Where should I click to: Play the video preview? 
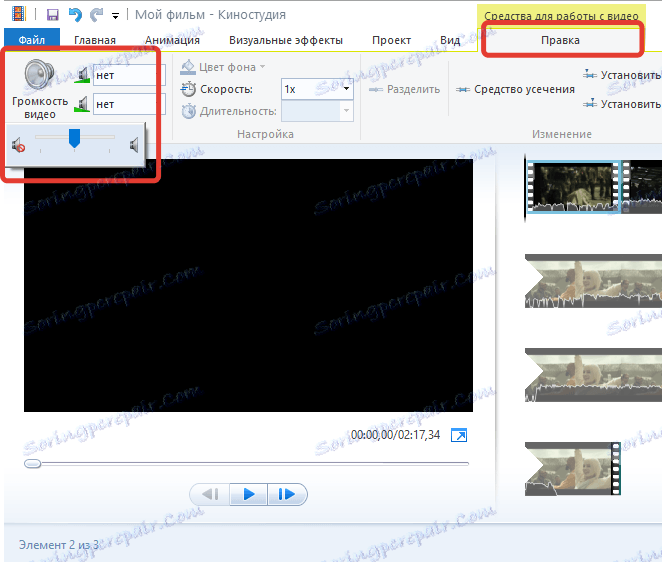coord(249,494)
